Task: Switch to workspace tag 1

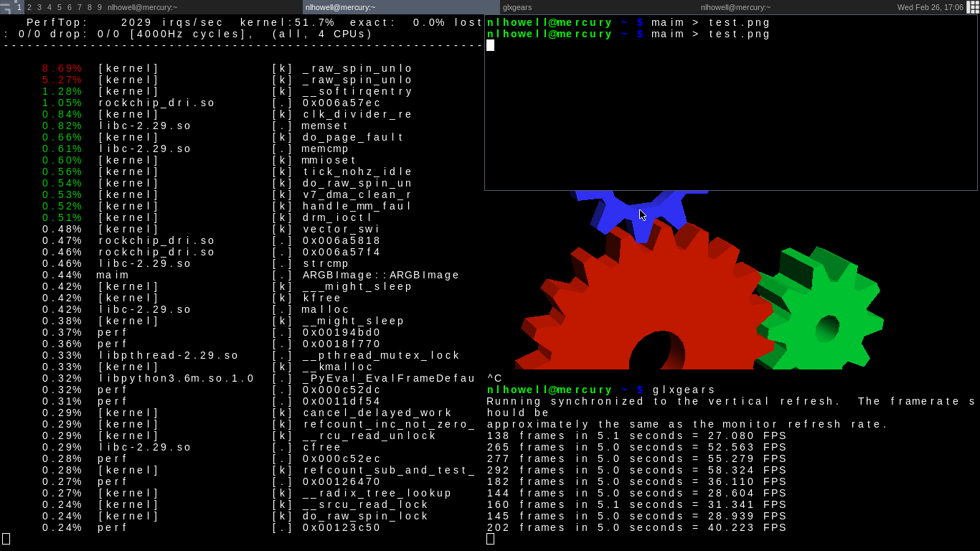Action: (x=19, y=7)
